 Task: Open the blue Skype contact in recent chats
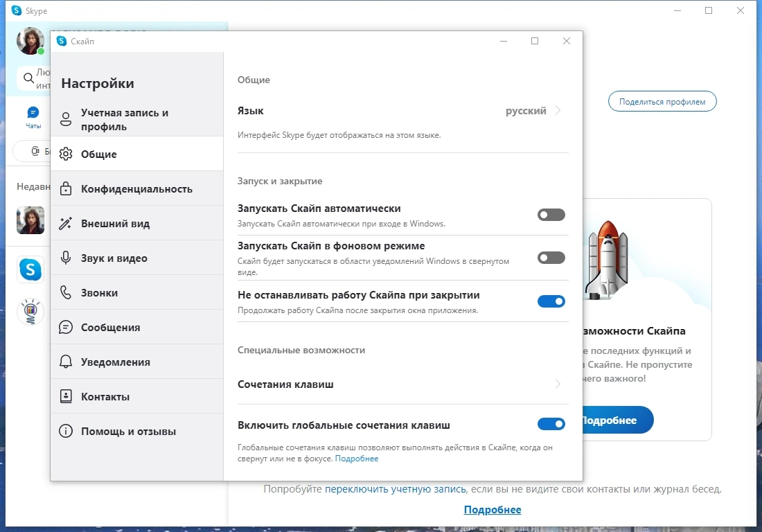30,269
